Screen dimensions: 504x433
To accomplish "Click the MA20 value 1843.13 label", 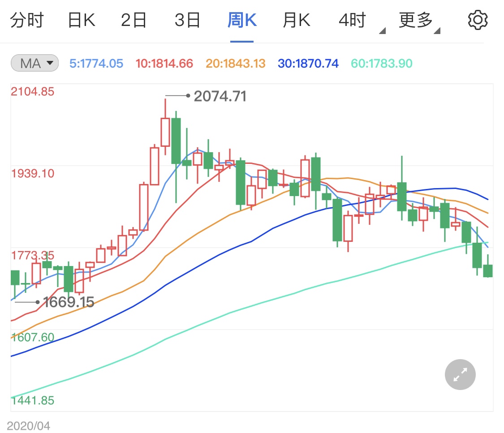I will (235, 64).
